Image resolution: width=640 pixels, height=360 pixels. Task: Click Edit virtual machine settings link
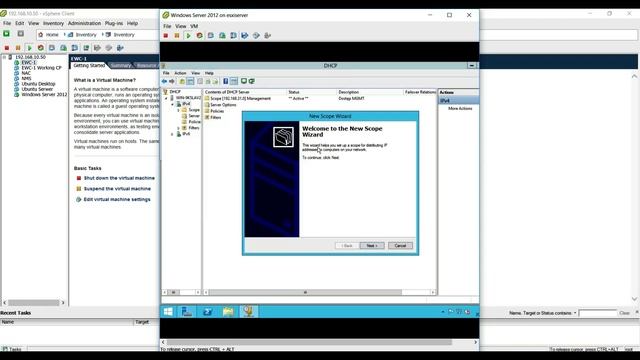(117, 199)
